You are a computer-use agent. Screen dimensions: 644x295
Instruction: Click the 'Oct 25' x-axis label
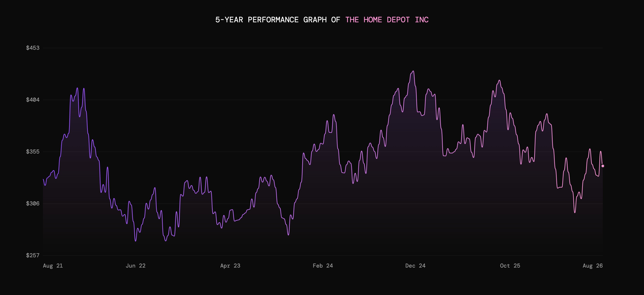click(x=510, y=266)
